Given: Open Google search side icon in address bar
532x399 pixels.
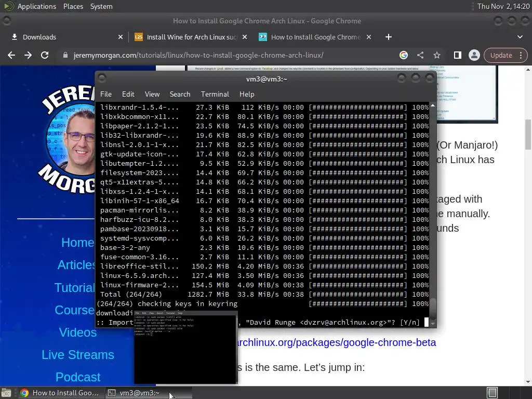Looking at the screenshot, I should click(x=403, y=55).
